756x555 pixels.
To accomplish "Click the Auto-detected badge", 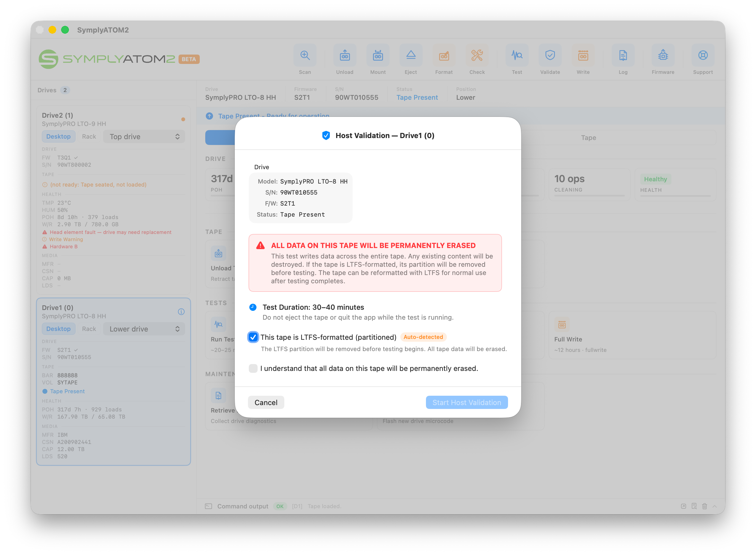I will tap(423, 337).
